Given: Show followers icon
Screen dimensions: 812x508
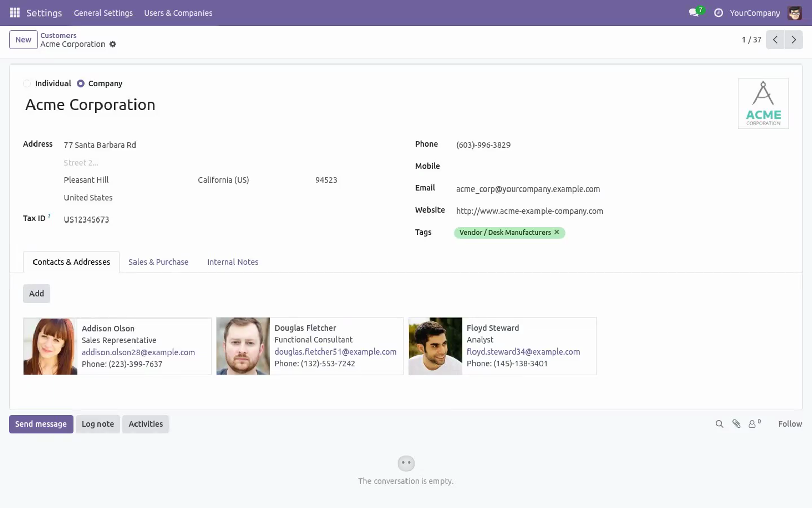Looking at the screenshot, I should pos(754,423).
